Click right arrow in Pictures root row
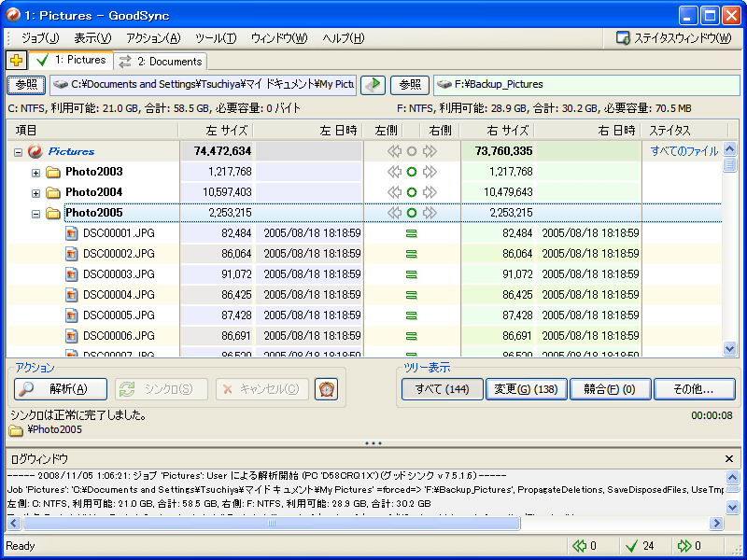747x560 pixels. tap(430, 151)
